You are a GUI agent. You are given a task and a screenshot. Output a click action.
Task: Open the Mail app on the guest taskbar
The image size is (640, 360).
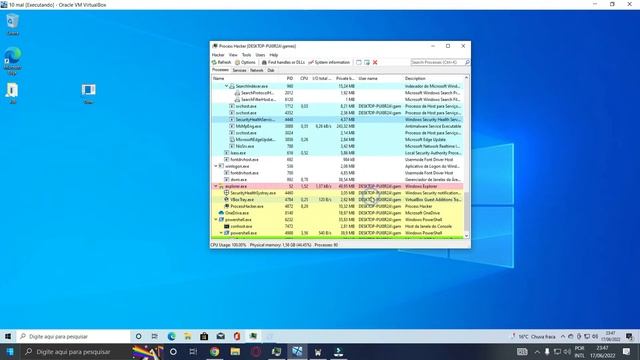tap(221, 336)
